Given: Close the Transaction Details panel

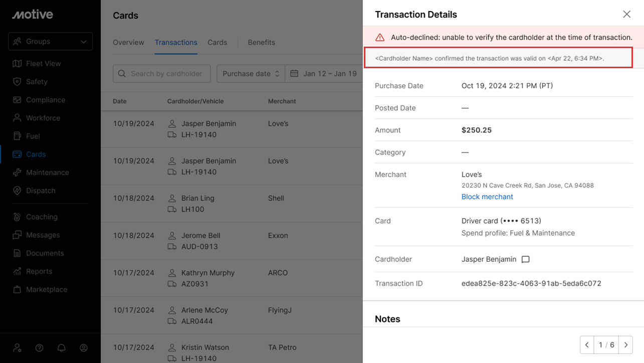Looking at the screenshot, I should tap(626, 14).
